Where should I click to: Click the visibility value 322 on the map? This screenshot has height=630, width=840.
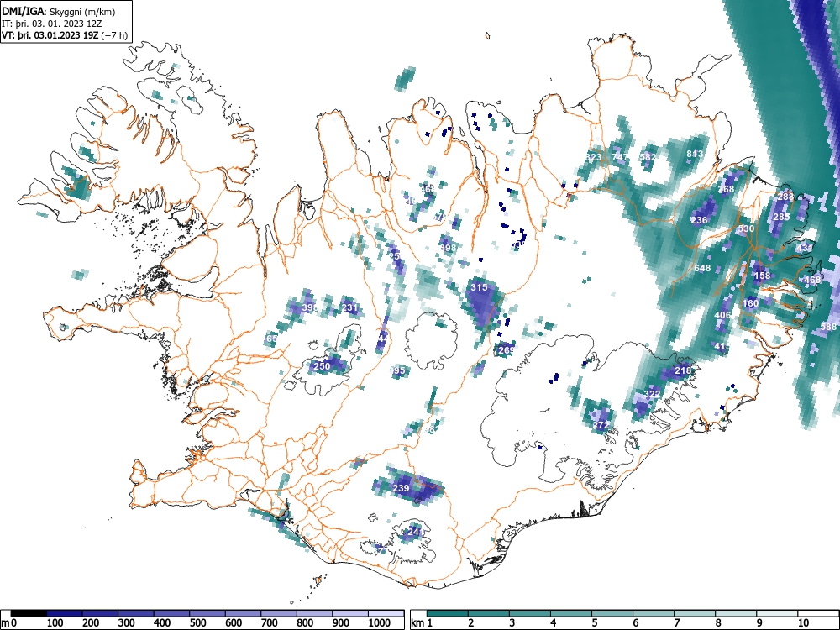pos(652,394)
